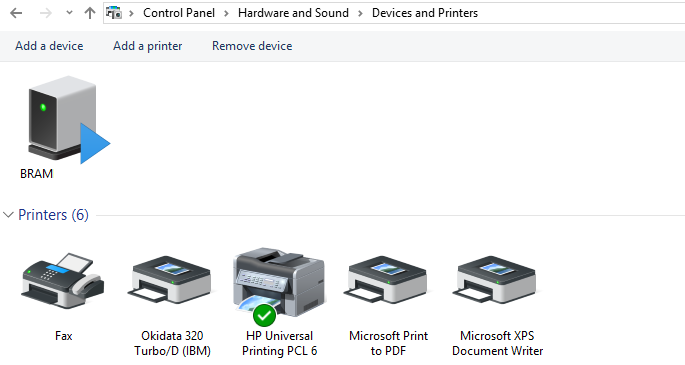Click the Fax label text
This screenshot has width=685, height=365.
pos(63,336)
